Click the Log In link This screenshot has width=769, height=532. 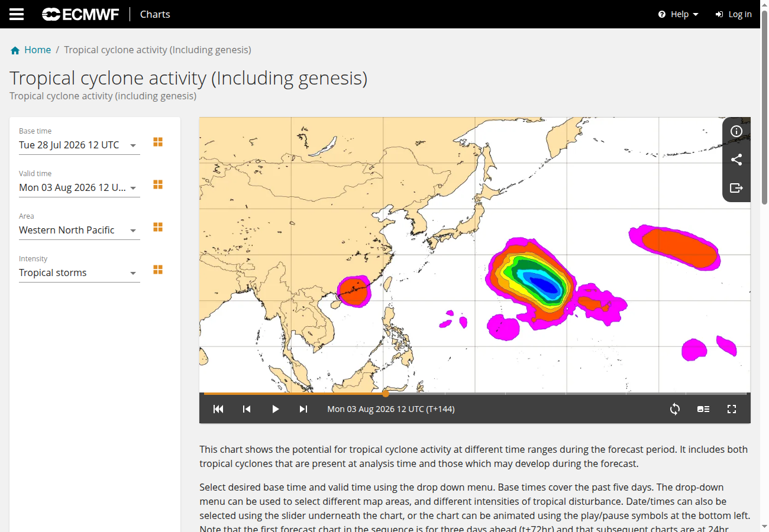(734, 14)
